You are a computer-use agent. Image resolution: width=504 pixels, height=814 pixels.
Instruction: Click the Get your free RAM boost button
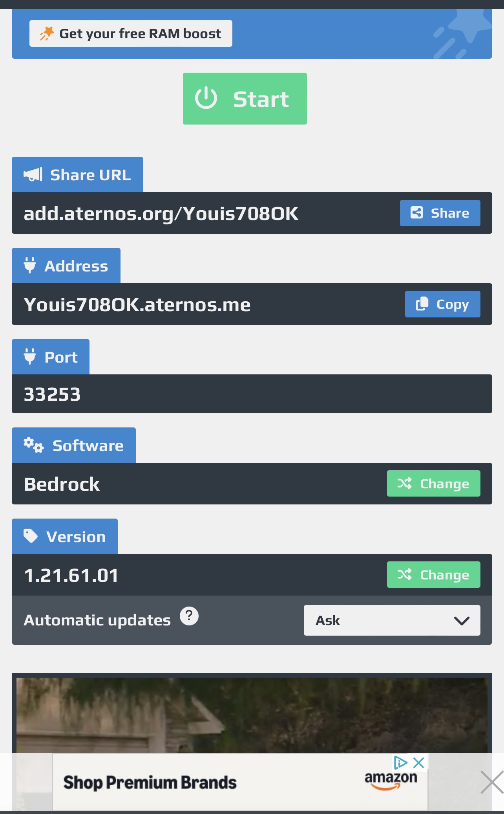[x=131, y=34]
